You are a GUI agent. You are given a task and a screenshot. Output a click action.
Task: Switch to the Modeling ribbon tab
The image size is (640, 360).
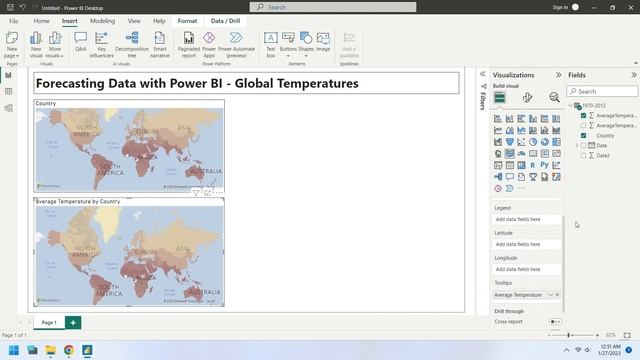[x=102, y=21]
